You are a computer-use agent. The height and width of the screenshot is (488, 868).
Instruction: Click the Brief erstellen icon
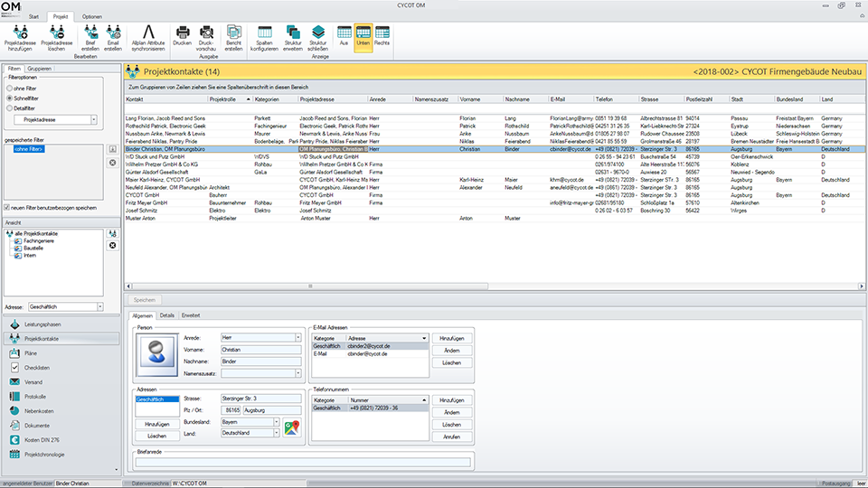[x=89, y=34]
